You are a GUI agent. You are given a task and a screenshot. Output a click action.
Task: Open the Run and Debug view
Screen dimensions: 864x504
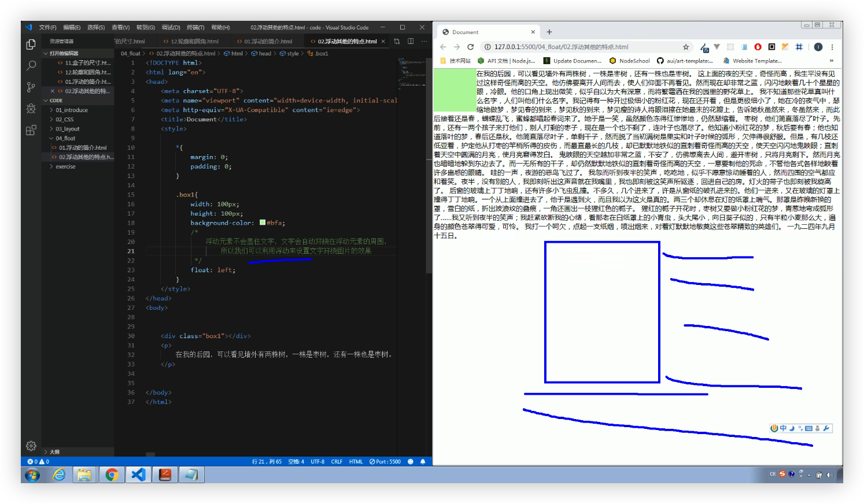pyautogui.click(x=31, y=109)
